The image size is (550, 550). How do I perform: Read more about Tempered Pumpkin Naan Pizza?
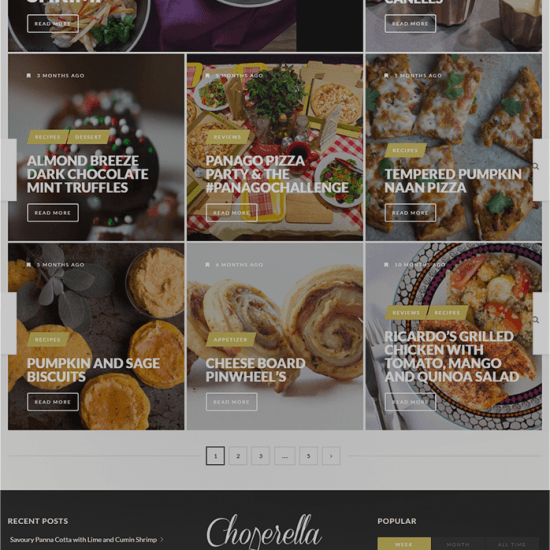410,213
